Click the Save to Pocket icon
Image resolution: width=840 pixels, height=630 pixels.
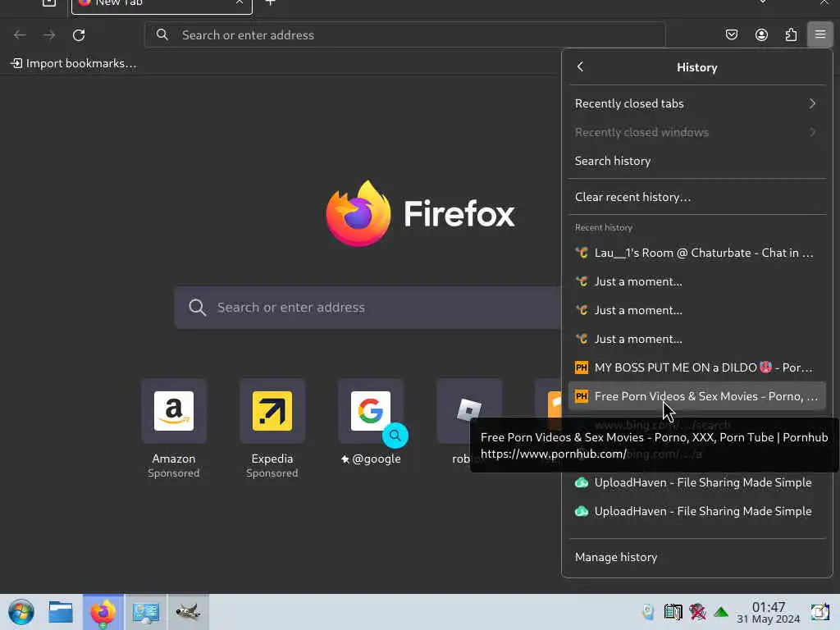click(x=731, y=34)
